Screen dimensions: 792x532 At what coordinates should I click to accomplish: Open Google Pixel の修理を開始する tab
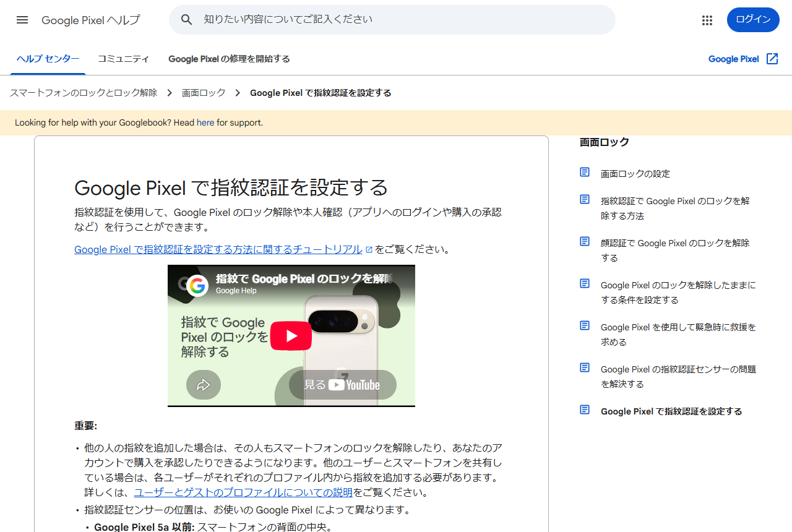click(x=229, y=59)
